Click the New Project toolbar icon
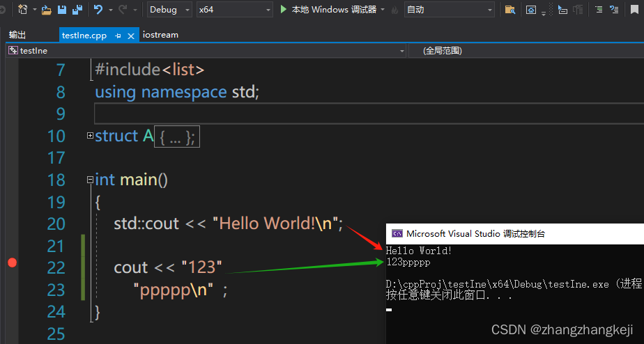Image resolution: width=644 pixels, height=344 pixels. click(23, 9)
